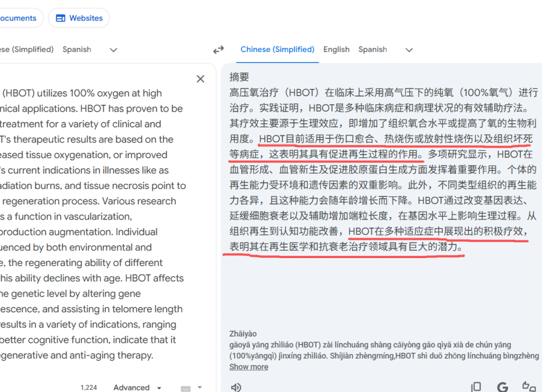Viewport: 542px width, 392px height.
Task: Select Chinese (Simplified) as target language
Action: pos(277,49)
